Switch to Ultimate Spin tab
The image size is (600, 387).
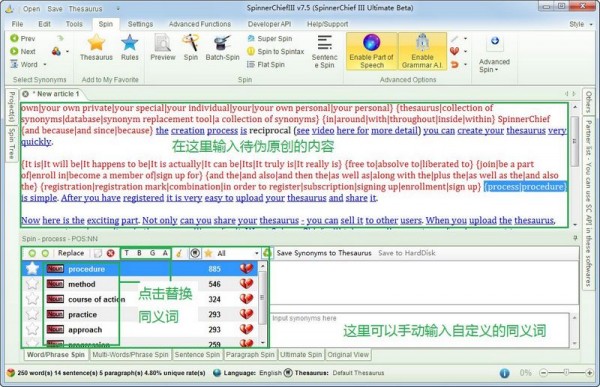[x=301, y=354]
